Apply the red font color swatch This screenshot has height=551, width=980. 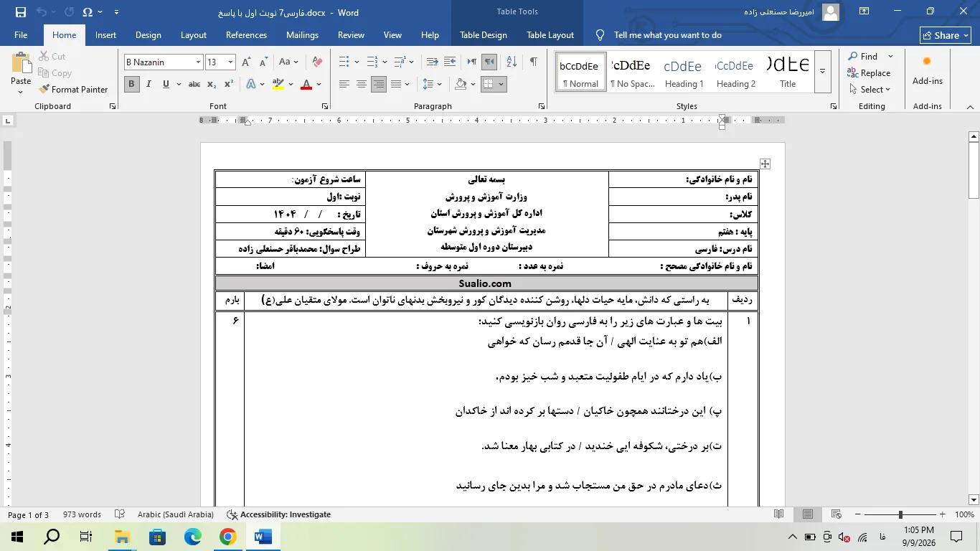pos(306,84)
